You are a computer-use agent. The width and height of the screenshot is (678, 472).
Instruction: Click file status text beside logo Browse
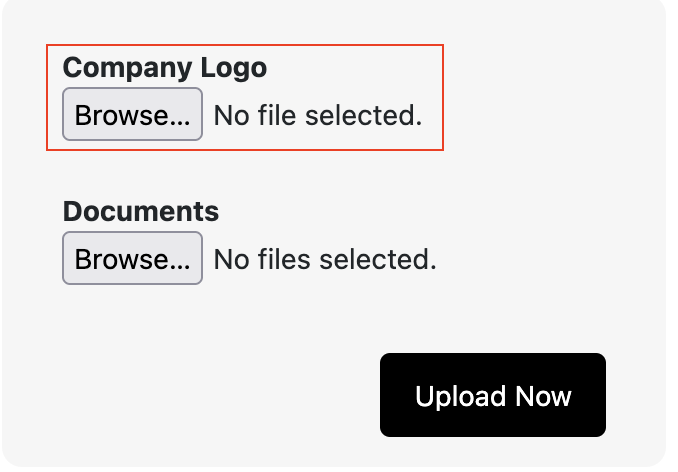[318, 116]
